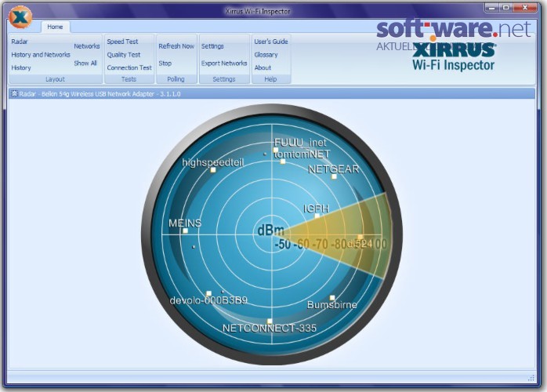Switch layout to Radar view
This screenshot has width=547, height=392.
(19, 42)
